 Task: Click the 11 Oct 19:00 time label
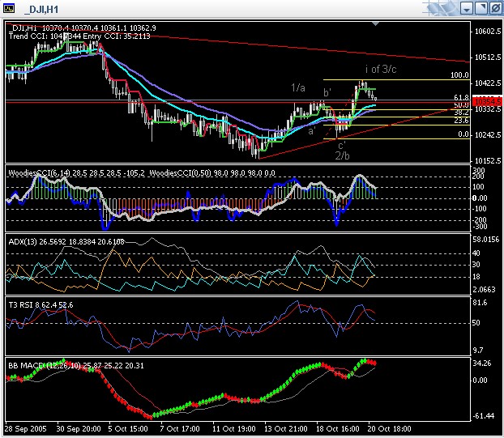tap(234, 428)
